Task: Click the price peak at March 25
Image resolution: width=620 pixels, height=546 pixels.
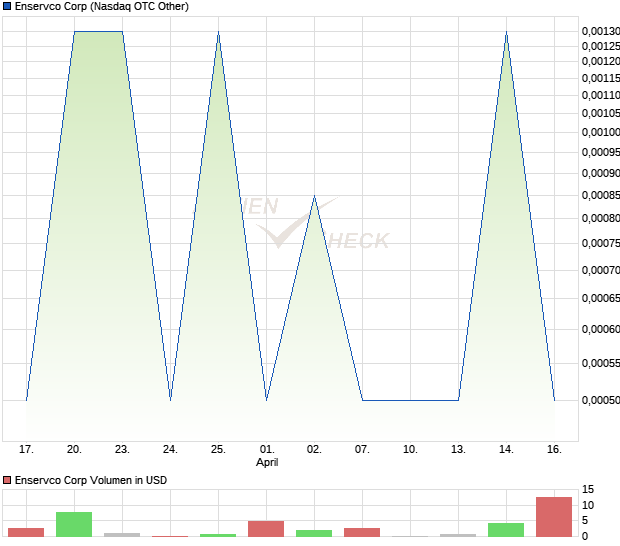Action: point(218,32)
